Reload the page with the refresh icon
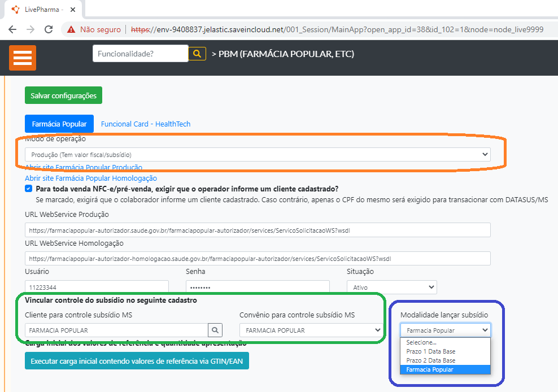 49,29
